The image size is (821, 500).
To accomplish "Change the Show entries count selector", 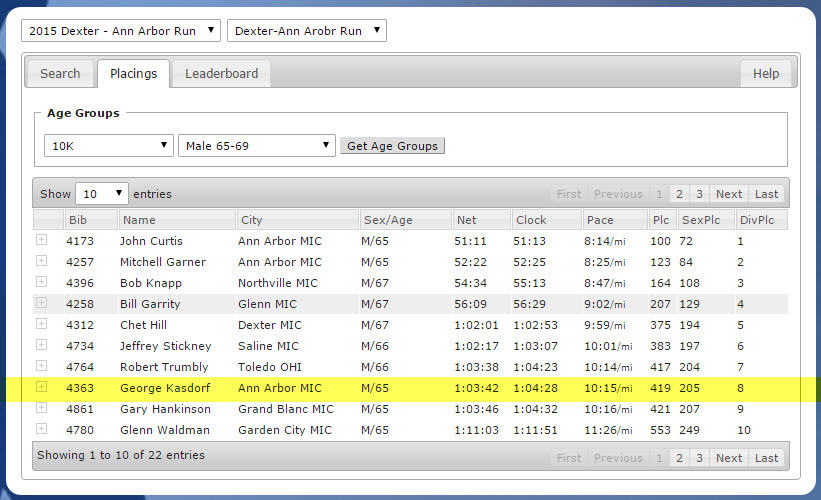I will [101, 194].
